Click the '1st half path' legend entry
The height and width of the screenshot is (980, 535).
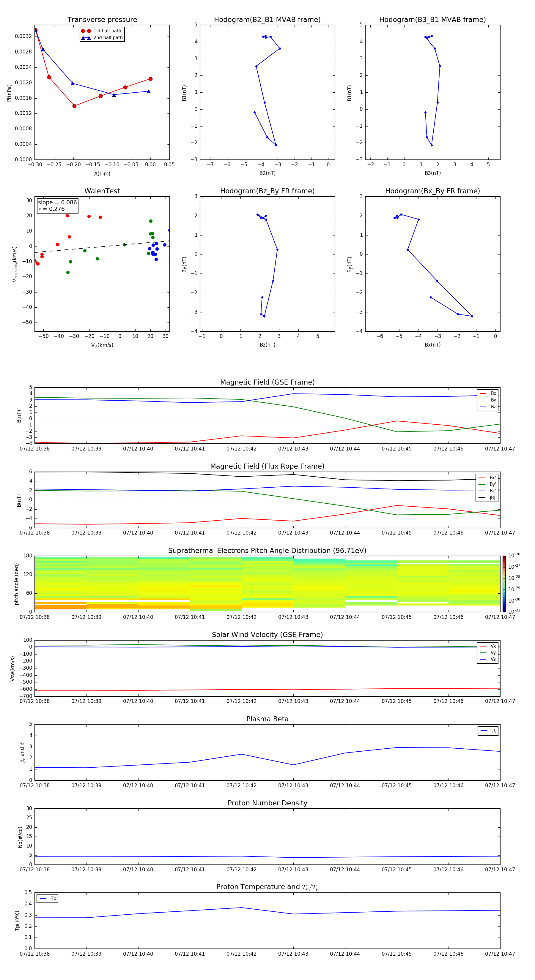point(102,31)
